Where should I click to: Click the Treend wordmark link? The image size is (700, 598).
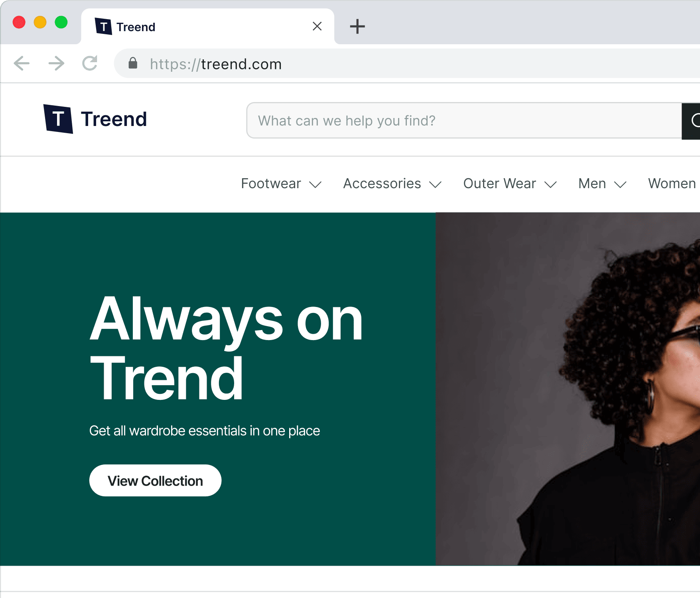tap(114, 119)
